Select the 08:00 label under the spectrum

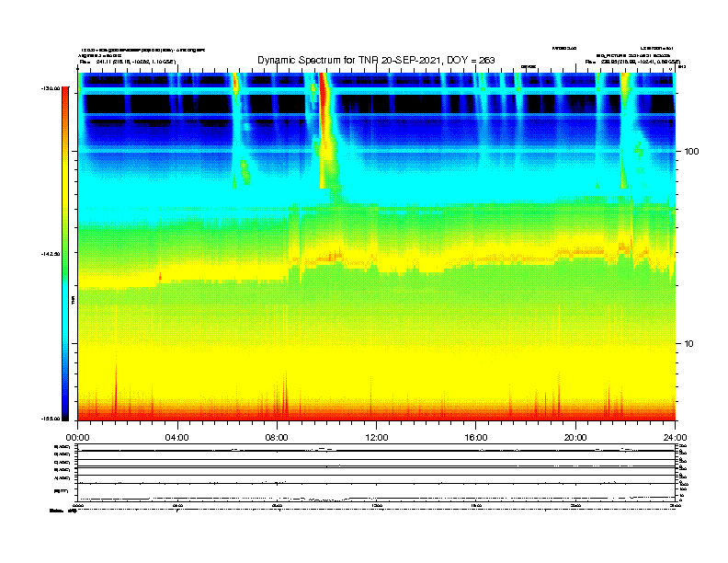(x=277, y=438)
